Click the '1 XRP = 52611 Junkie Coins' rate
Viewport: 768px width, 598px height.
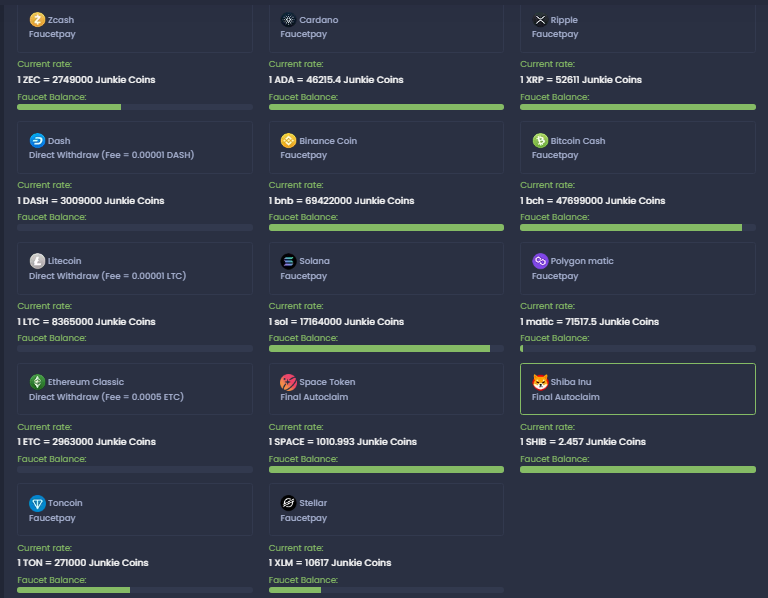tap(581, 79)
